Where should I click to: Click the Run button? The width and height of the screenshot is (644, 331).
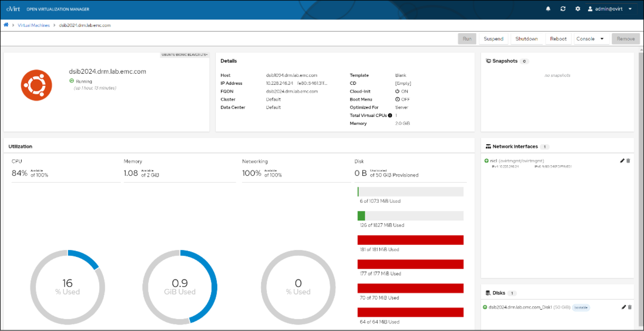tap(467, 39)
